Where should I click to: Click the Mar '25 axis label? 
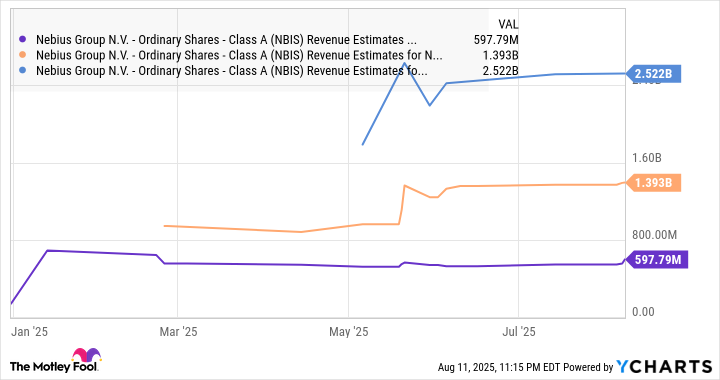(179, 332)
